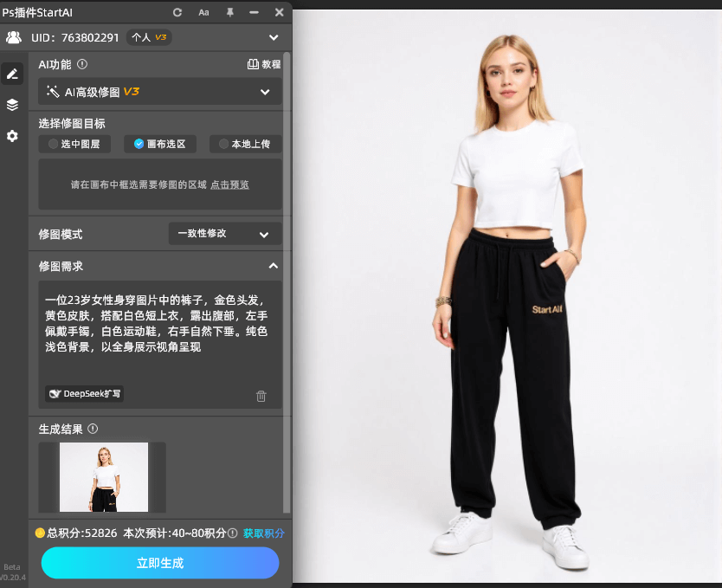Select the 画布选区 radio option

click(160, 144)
